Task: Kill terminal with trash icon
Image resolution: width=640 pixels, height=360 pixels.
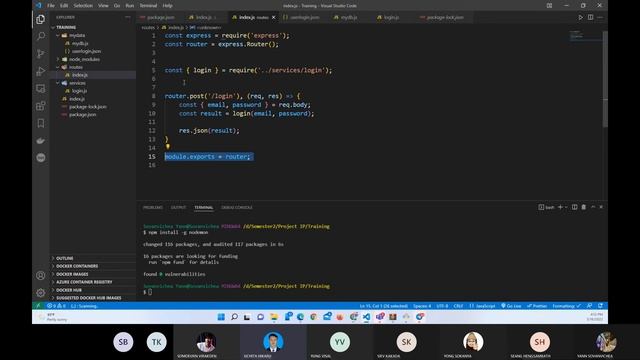Action: click(x=584, y=207)
